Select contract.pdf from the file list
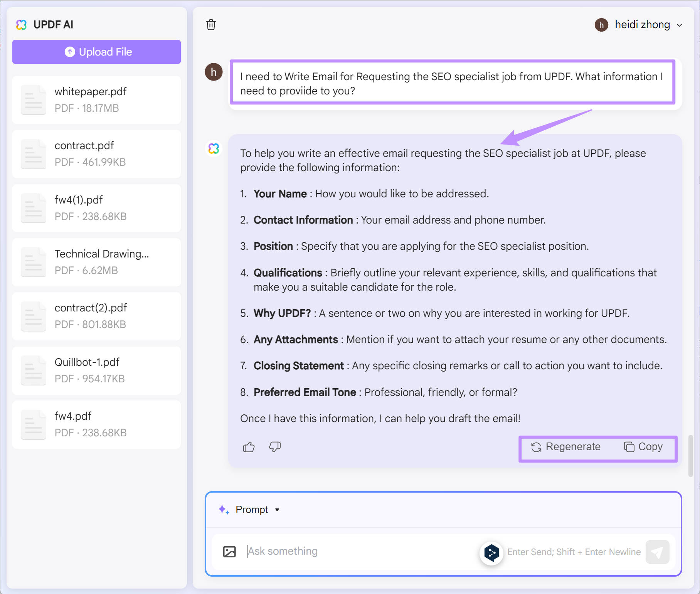Viewport: 700px width, 594px height. pos(96,153)
